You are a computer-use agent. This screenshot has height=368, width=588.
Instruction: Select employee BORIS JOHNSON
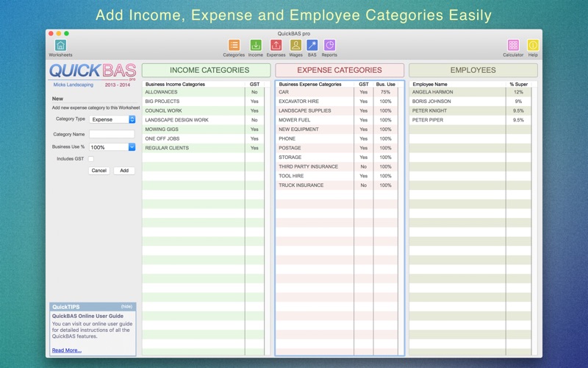(470, 102)
